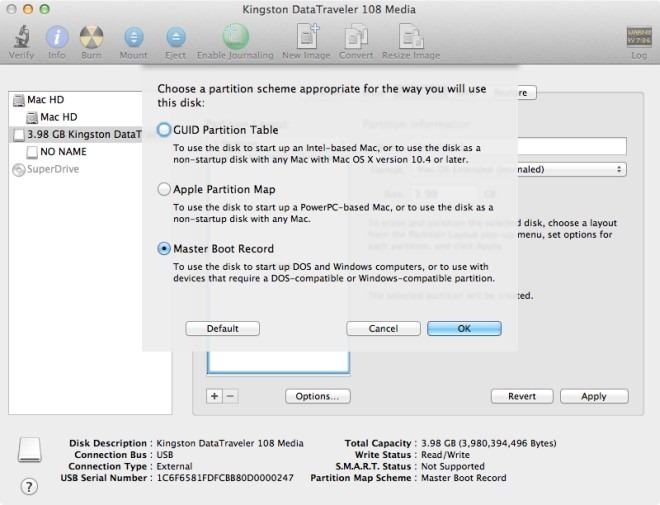Open the Info toolbar icon
The image size is (660, 505).
pyautogui.click(x=57, y=37)
